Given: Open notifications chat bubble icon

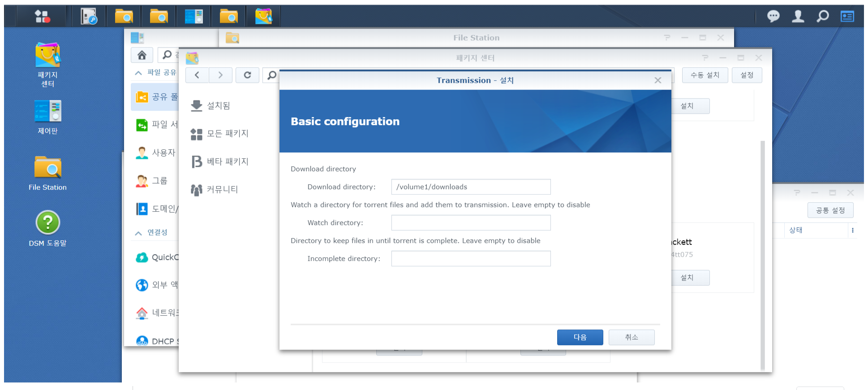Looking at the screenshot, I should click(x=773, y=17).
